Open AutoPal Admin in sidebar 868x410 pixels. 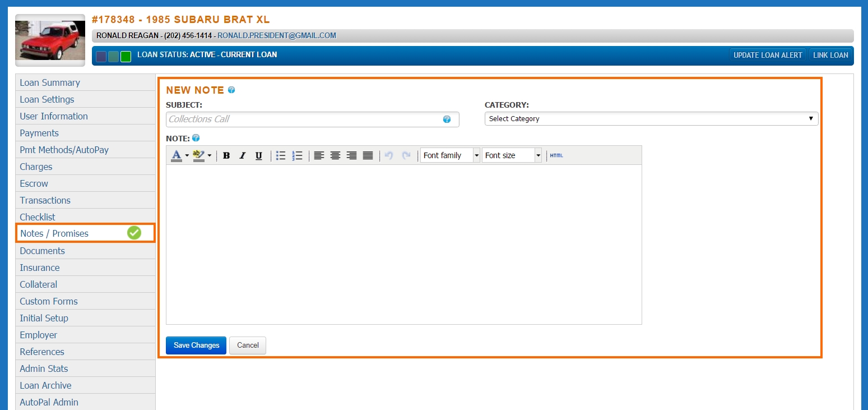click(x=85, y=402)
